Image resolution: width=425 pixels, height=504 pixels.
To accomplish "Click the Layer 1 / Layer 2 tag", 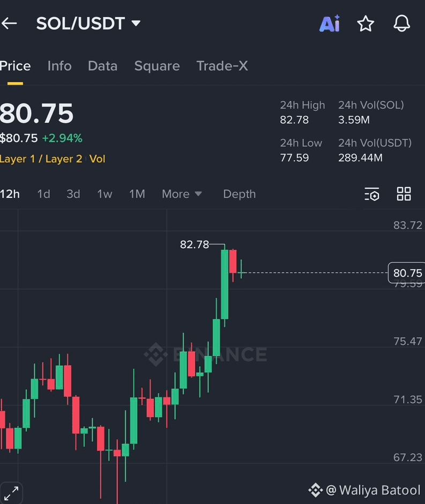I will coord(41,159).
